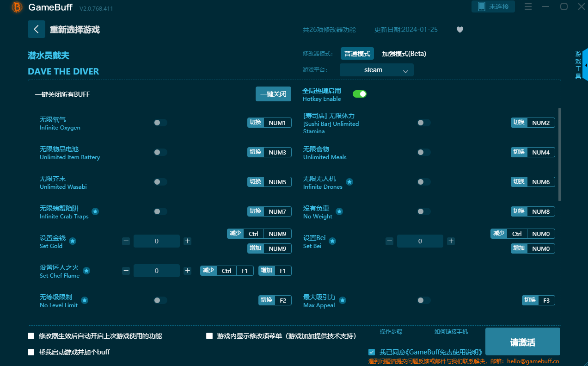Toggle No Level Limit switch
The width and height of the screenshot is (588, 366).
coord(160,300)
